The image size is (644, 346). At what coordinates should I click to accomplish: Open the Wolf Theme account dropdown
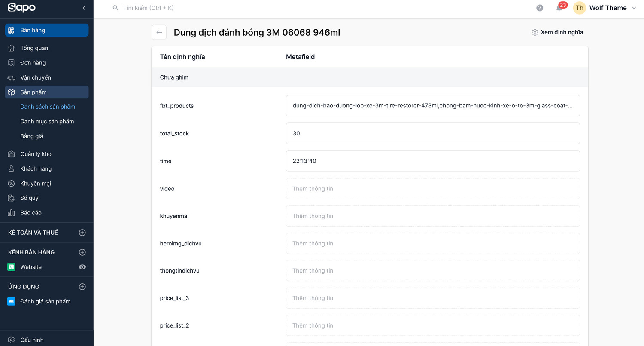pyautogui.click(x=613, y=8)
